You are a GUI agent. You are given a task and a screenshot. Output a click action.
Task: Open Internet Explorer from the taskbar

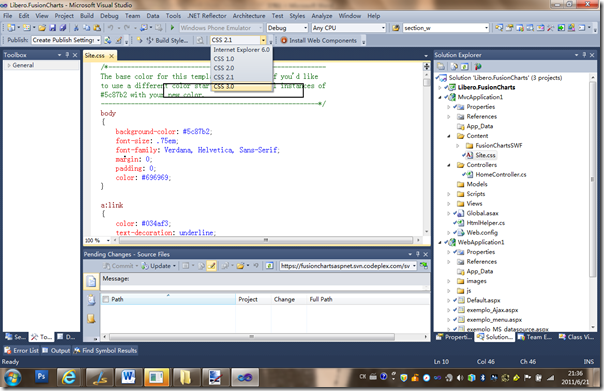[x=69, y=377]
